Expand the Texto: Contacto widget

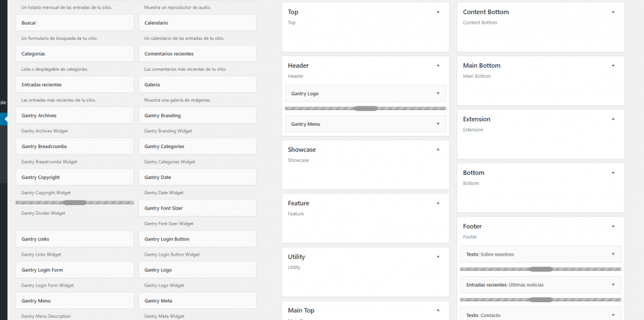613,315
